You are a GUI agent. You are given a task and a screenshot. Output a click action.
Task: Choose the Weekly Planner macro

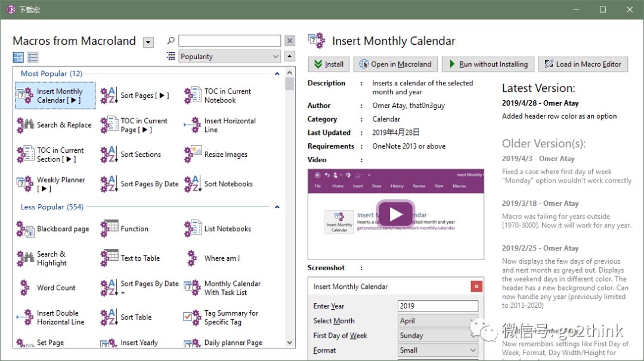[x=51, y=184]
